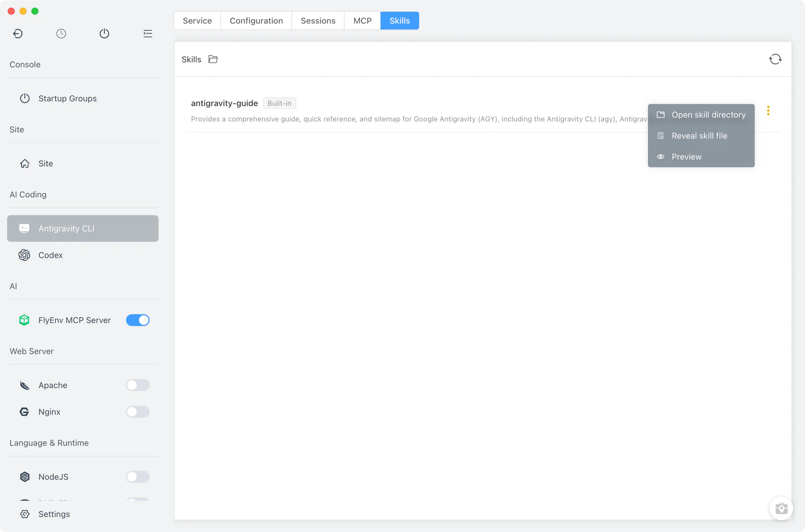Refresh the skills list
Image resolution: width=805 pixels, height=532 pixels.
[775, 59]
